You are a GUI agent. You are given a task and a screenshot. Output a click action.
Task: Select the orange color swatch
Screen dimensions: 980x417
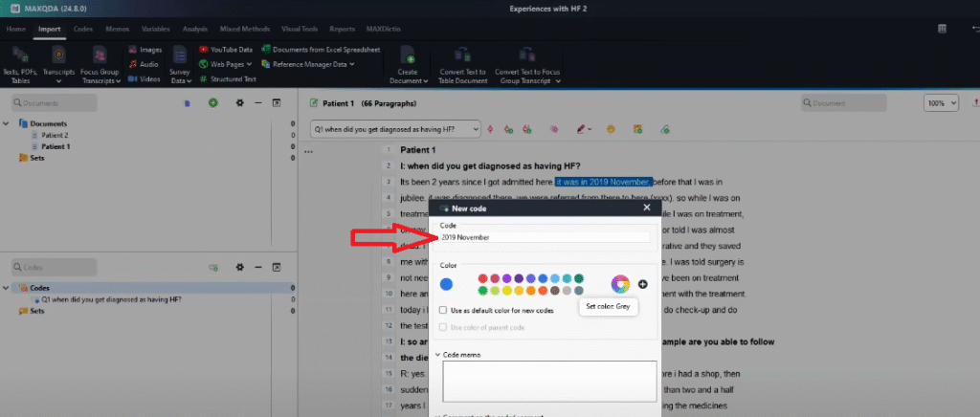(530, 291)
